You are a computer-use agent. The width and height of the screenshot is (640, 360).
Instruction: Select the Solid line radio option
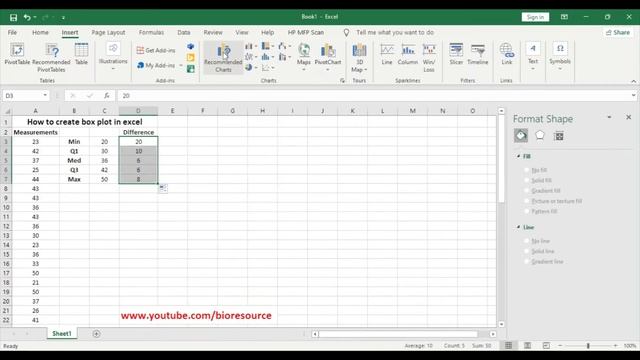(x=527, y=251)
